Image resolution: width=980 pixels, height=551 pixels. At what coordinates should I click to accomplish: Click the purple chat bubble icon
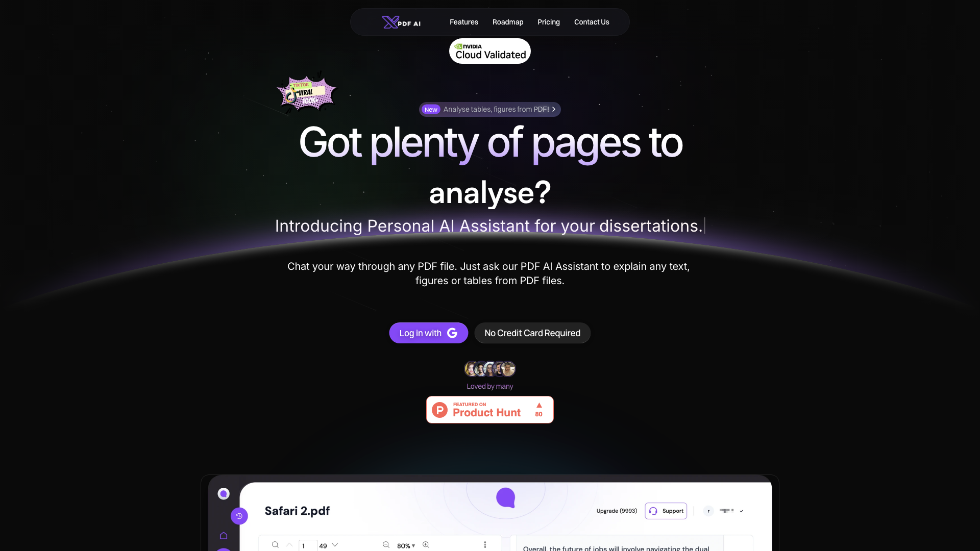point(505,497)
